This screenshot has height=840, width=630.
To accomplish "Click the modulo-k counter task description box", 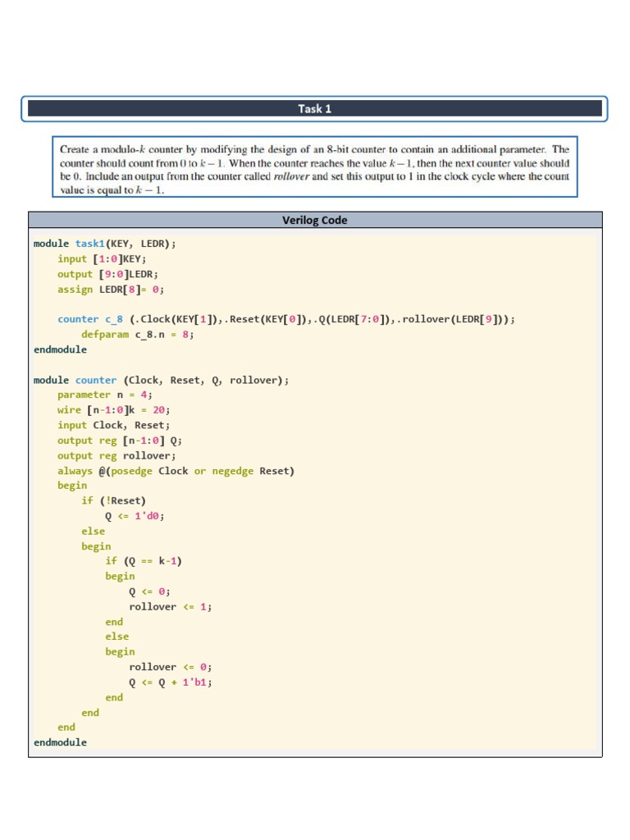I will point(315,167).
